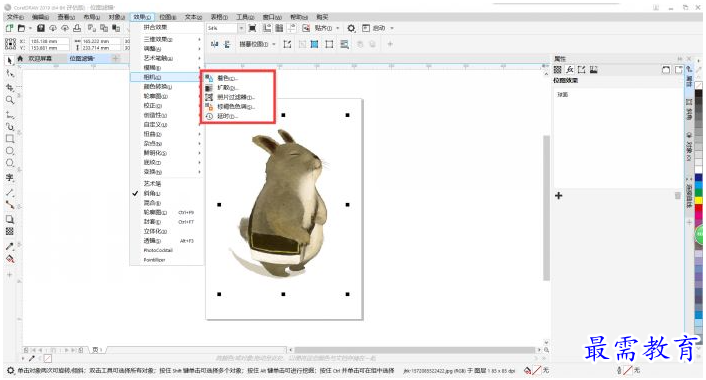
Task: Select the Ellipse tool
Action: [9, 151]
